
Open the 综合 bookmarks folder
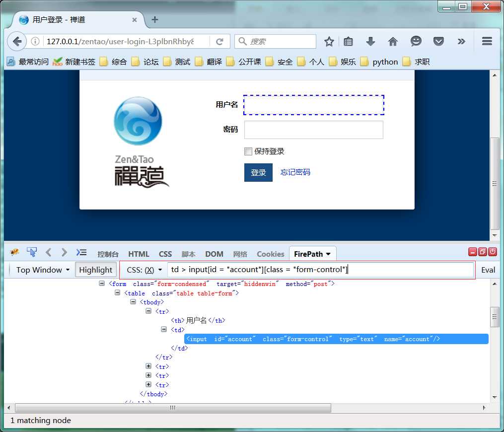point(113,62)
